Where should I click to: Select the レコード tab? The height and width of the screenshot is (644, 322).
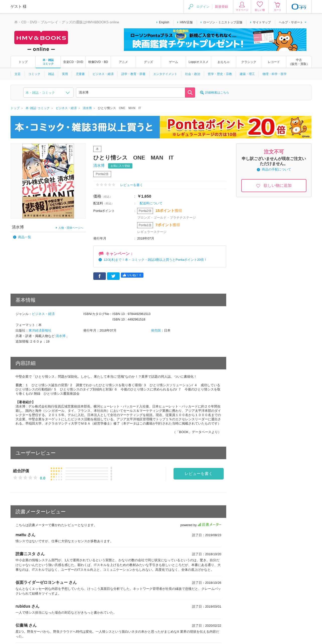(x=274, y=62)
